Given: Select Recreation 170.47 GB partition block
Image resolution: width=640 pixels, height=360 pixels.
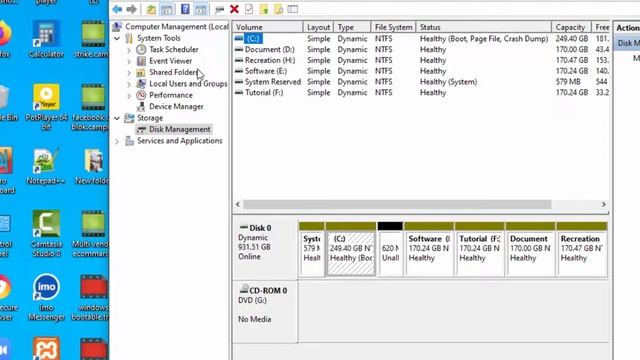Looking at the screenshot, I should pos(582,249).
